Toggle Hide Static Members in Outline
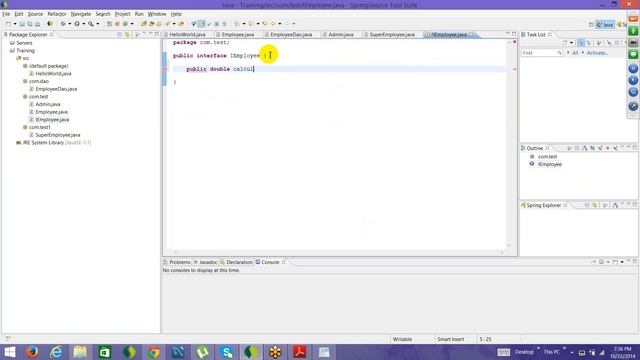The image size is (640, 360). point(600,148)
